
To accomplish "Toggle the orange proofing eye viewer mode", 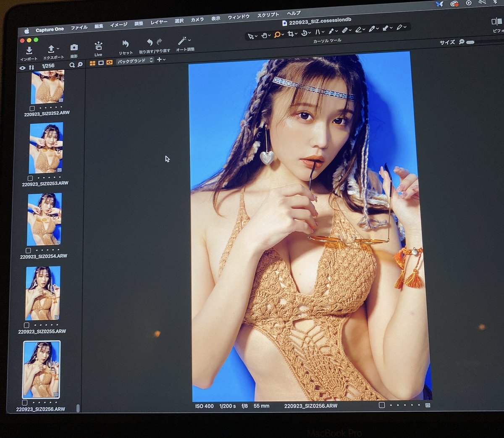I will [109, 63].
